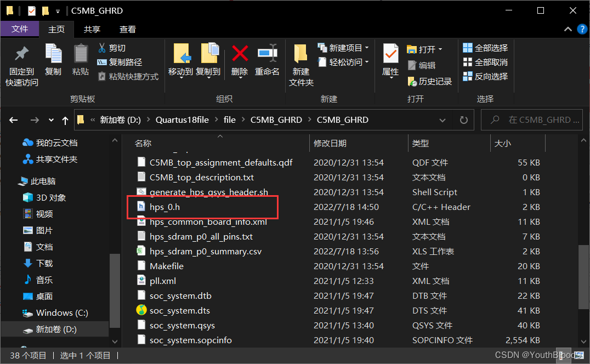Click History (历史记录) in ribbon

429,81
